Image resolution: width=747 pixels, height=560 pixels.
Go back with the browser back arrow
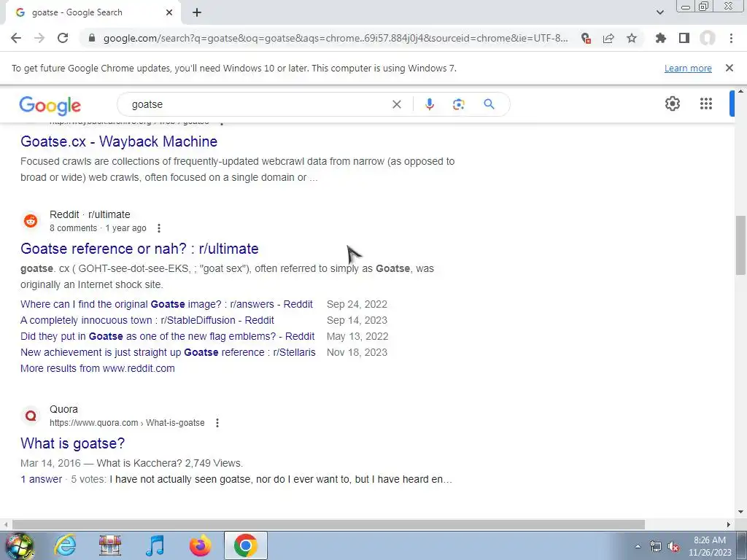click(x=16, y=38)
